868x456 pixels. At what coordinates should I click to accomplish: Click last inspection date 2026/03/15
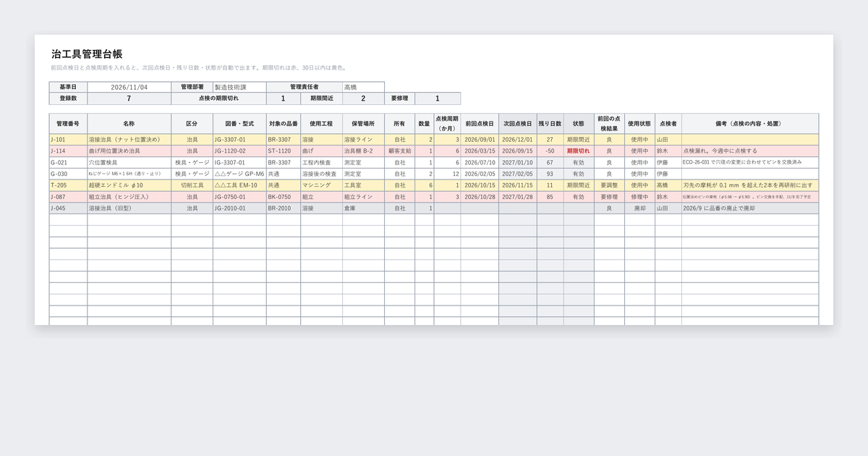[480, 151]
